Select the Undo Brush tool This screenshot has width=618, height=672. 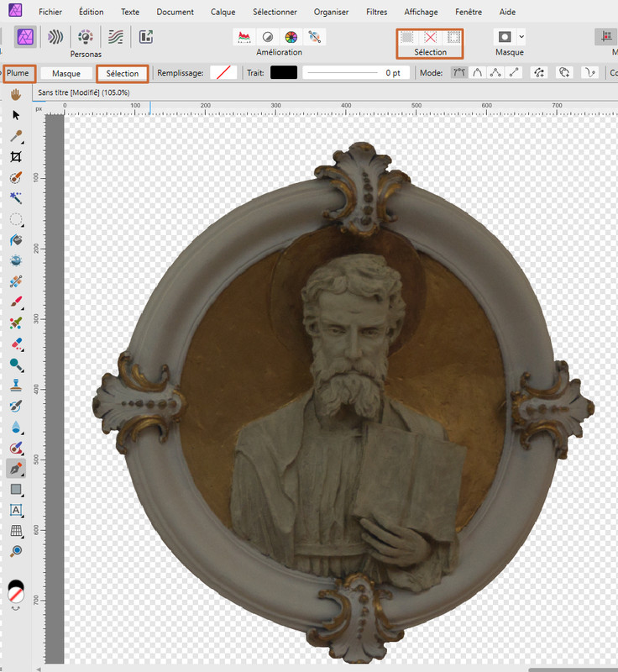[x=16, y=406]
